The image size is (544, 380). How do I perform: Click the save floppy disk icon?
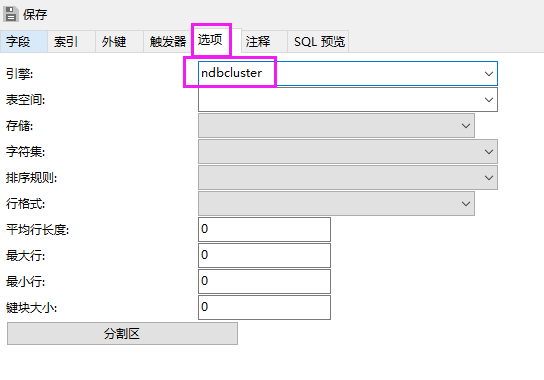point(10,14)
